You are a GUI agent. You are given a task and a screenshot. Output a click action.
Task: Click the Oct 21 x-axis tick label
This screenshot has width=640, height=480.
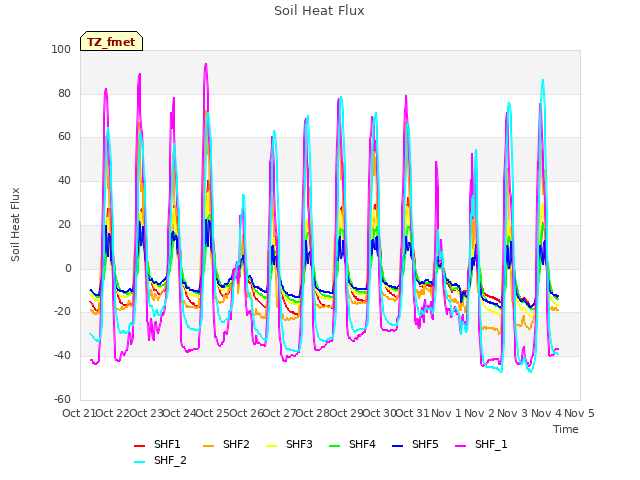(x=79, y=413)
